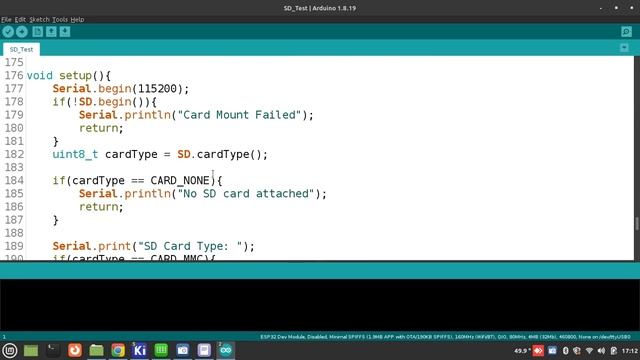Click the "SD Card Type: " string

pyautogui.click(x=190, y=246)
